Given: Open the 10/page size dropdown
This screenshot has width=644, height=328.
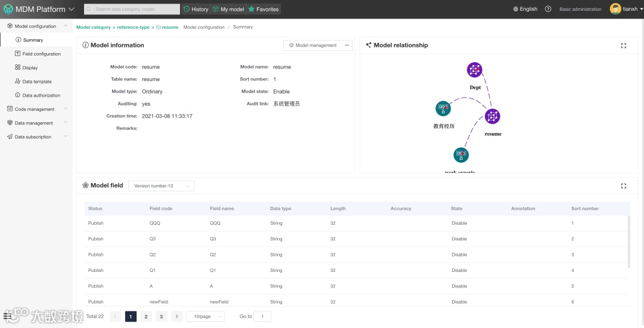Looking at the screenshot, I should coord(206,317).
